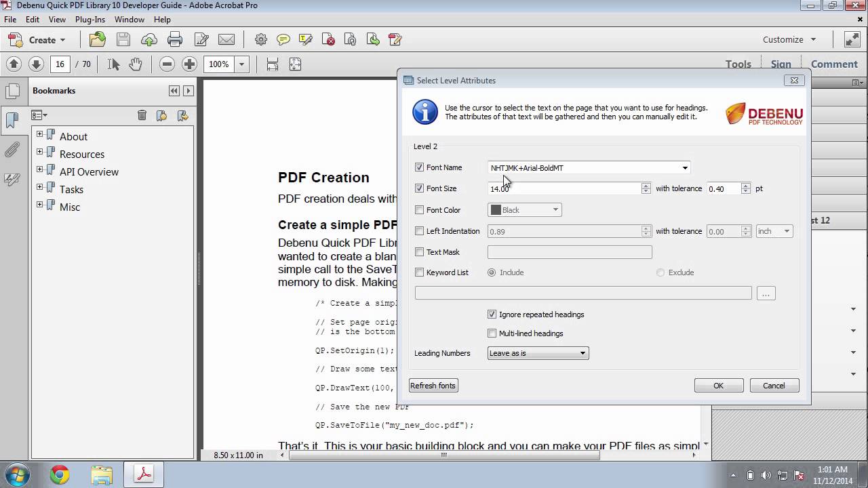Image resolution: width=868 pixels, height=488 pixels.
Task: Click the edit PDF page icon
Action: [x=395, y=39]
